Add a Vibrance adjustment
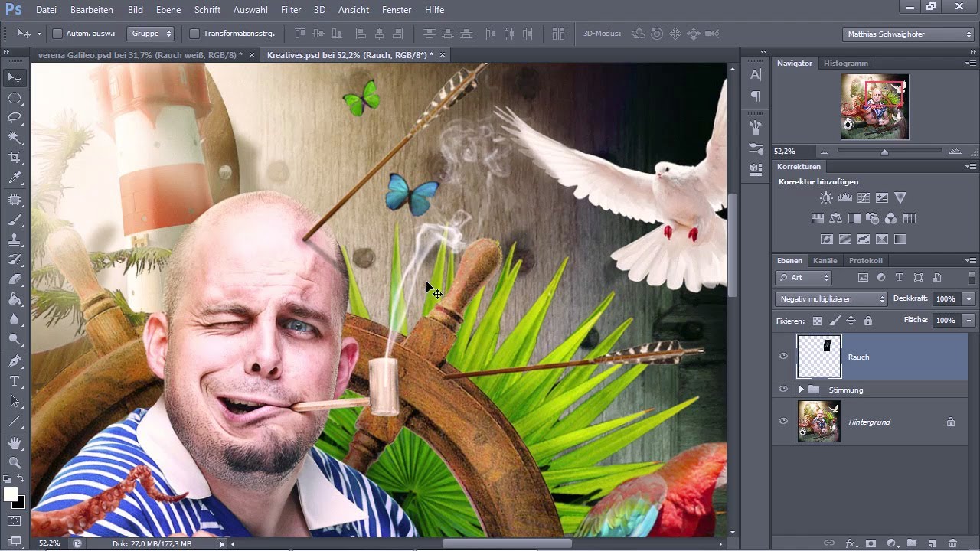980x551 pixels. pos(900,197)
